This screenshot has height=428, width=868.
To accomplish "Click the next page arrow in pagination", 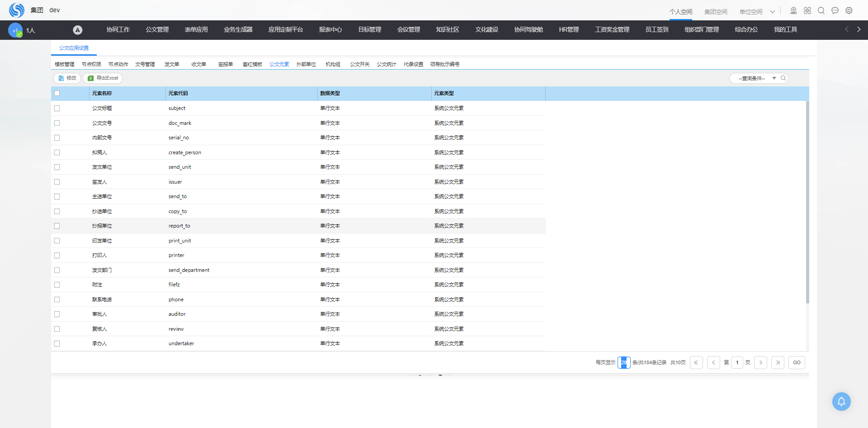I will 760,363.
